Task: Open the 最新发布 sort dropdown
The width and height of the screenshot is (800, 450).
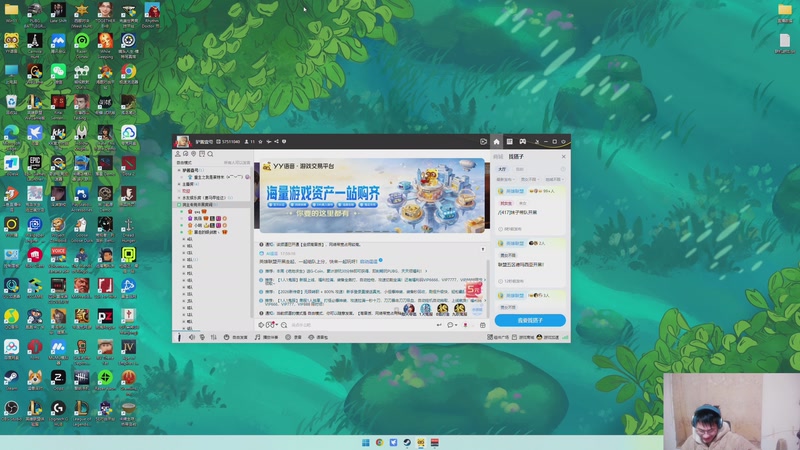Action: pos(506,180)
